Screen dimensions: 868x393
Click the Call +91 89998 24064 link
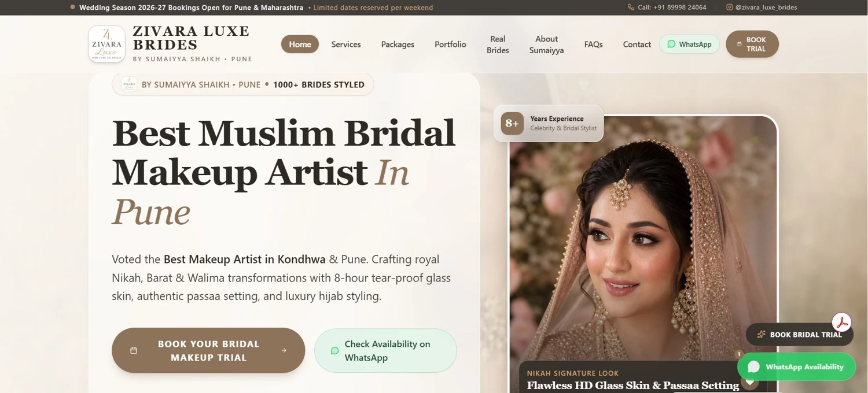(x=667, y=8)
